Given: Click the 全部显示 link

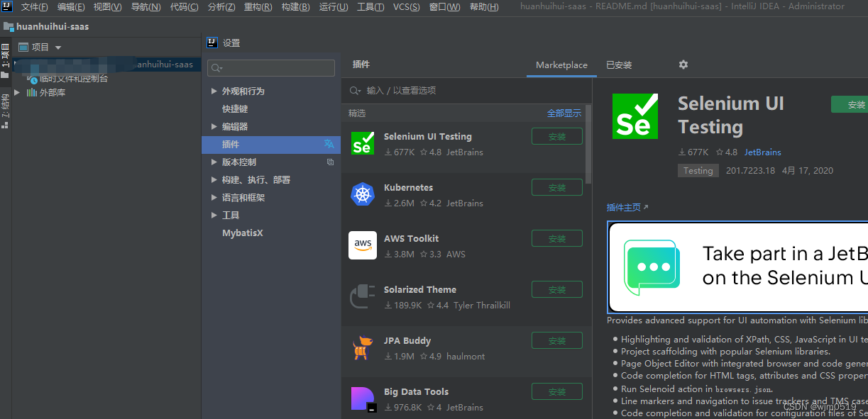Looking at the screenshot, I should (564, 113).
